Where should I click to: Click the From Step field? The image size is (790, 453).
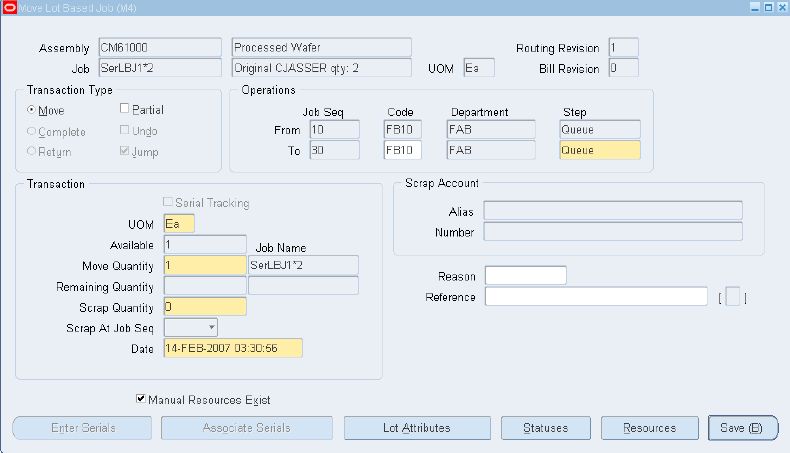600,130
